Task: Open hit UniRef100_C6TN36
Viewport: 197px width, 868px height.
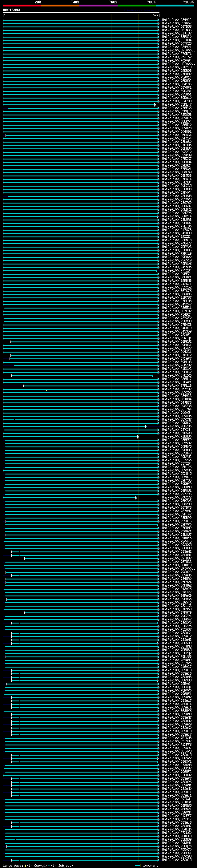Action: [x=176, y=30]
